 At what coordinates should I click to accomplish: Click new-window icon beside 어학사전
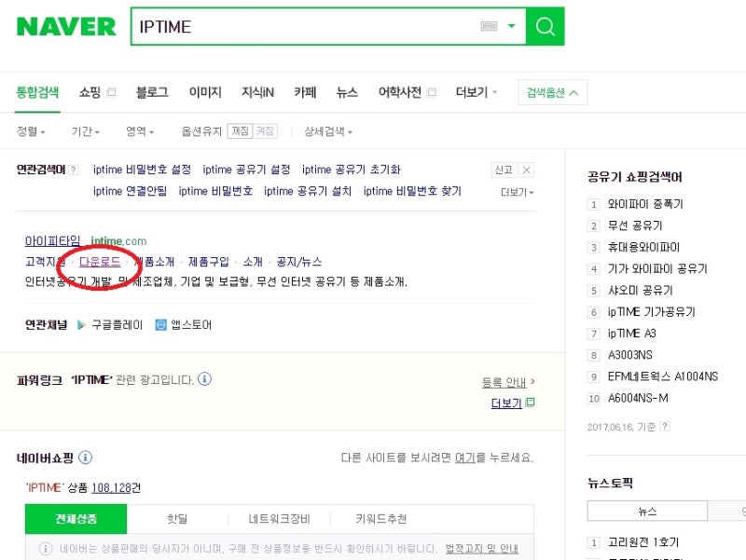[x=432, y=92]
